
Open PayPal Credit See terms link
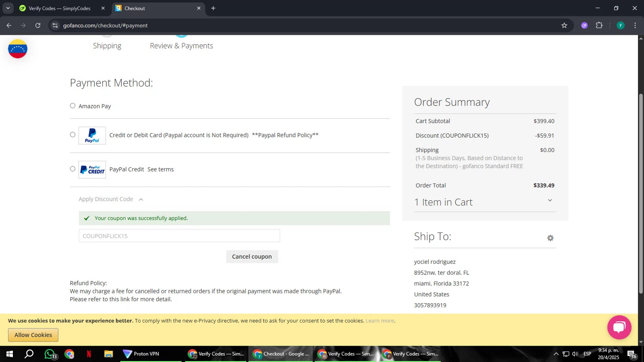[x=161, y=169]
